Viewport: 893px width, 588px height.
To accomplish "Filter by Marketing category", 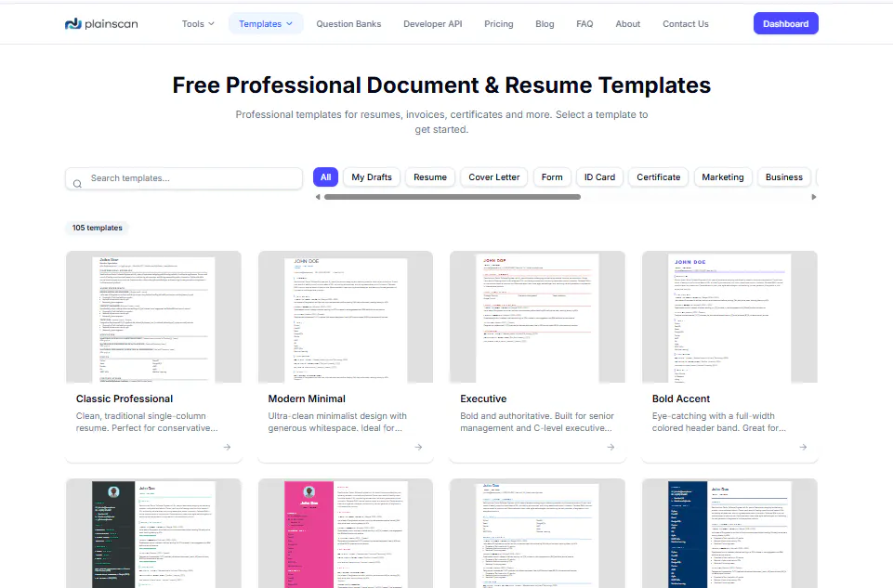I will coord(723,177).
